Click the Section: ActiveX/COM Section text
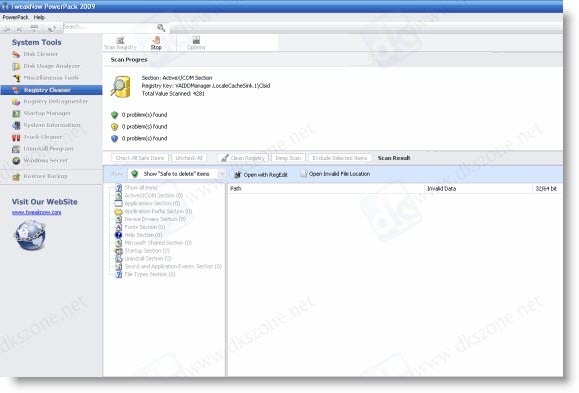Viewport: 579px width, 393px height. tap(177, 78)
